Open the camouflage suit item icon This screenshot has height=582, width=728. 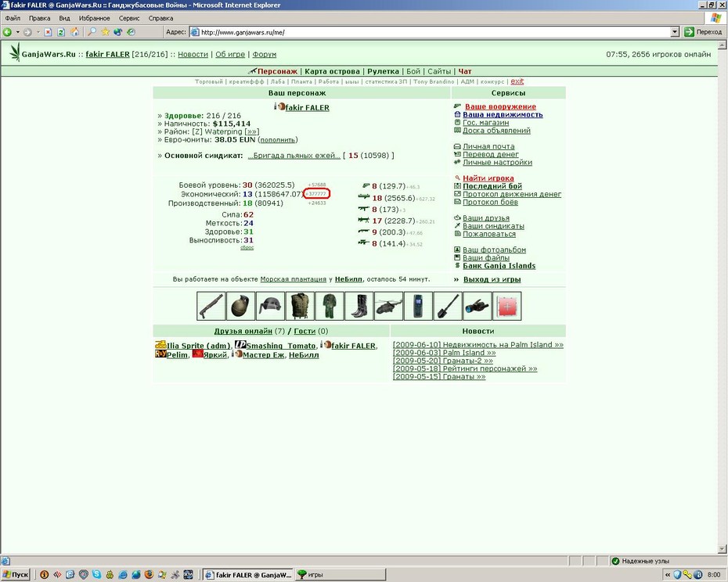(330, 306)
